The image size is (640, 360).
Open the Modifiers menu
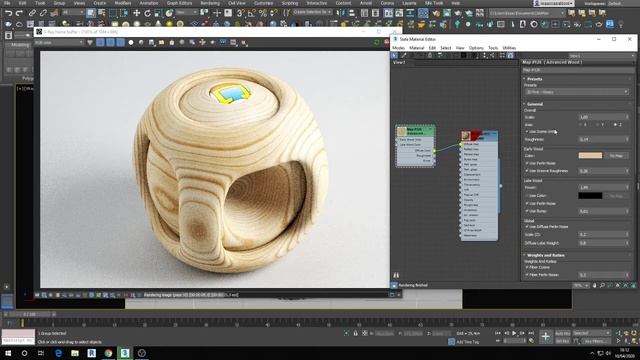tap(123, 3)
